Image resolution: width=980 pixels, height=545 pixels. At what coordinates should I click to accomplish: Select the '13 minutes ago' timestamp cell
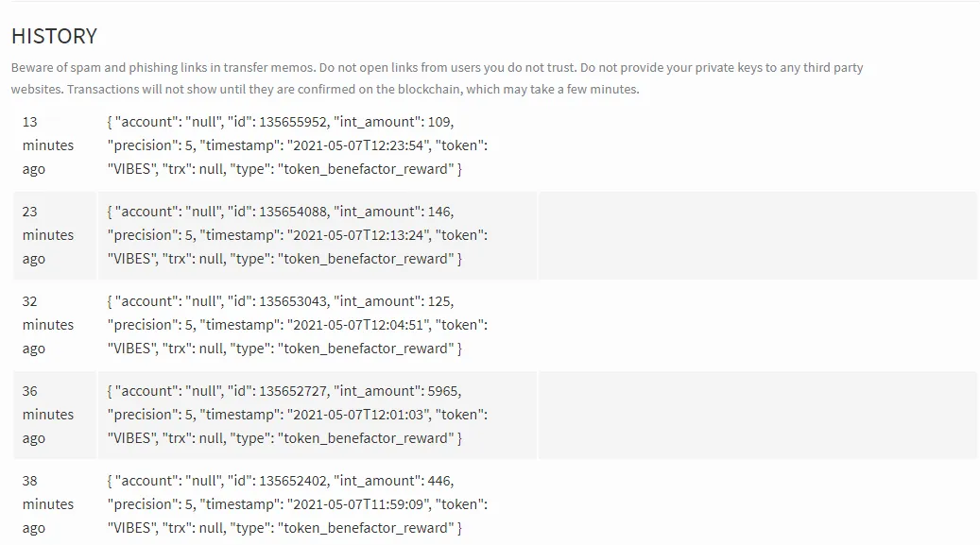pyautogui.click(x=55, y=145)
